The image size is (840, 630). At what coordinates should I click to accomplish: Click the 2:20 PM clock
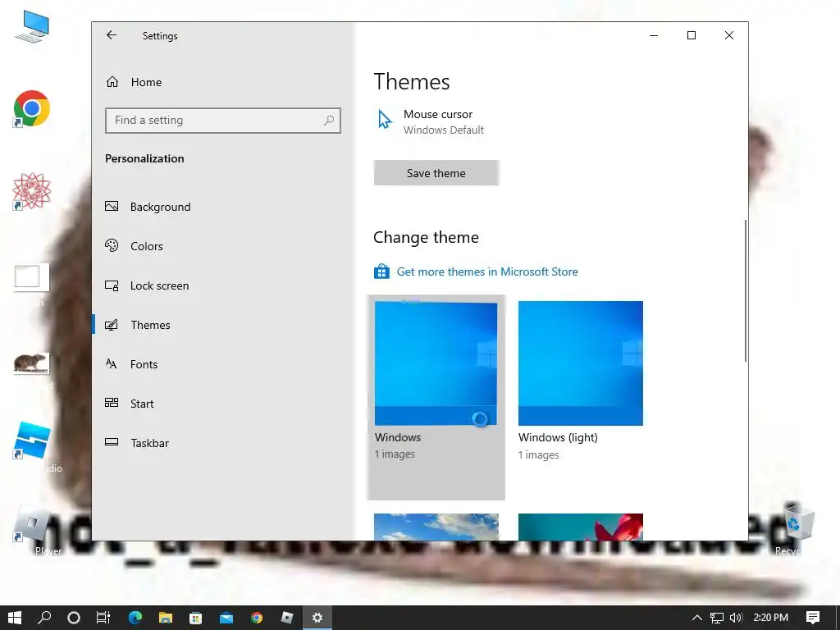tap(771, 618)
